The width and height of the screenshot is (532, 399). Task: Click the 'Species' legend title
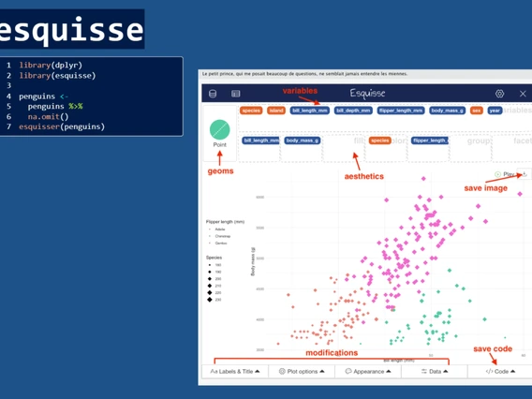tap(214, 258)
